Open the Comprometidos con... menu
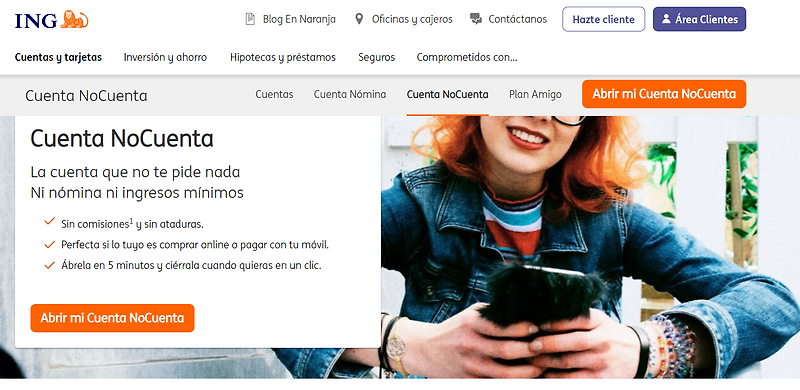Image resolution: width=800 pixels, height=390 pixels. pos(467,57)
